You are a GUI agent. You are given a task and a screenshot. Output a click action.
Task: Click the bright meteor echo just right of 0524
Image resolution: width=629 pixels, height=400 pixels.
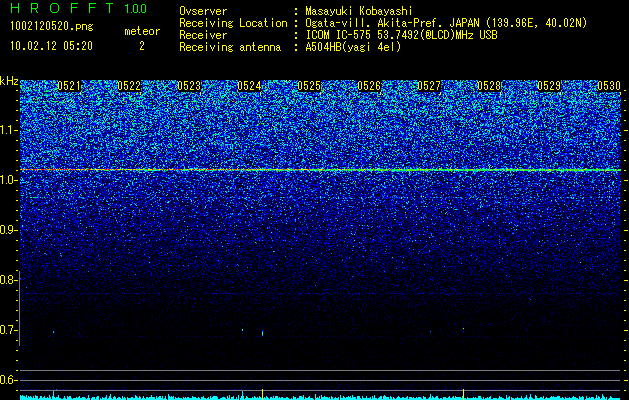tap(262, 333)
